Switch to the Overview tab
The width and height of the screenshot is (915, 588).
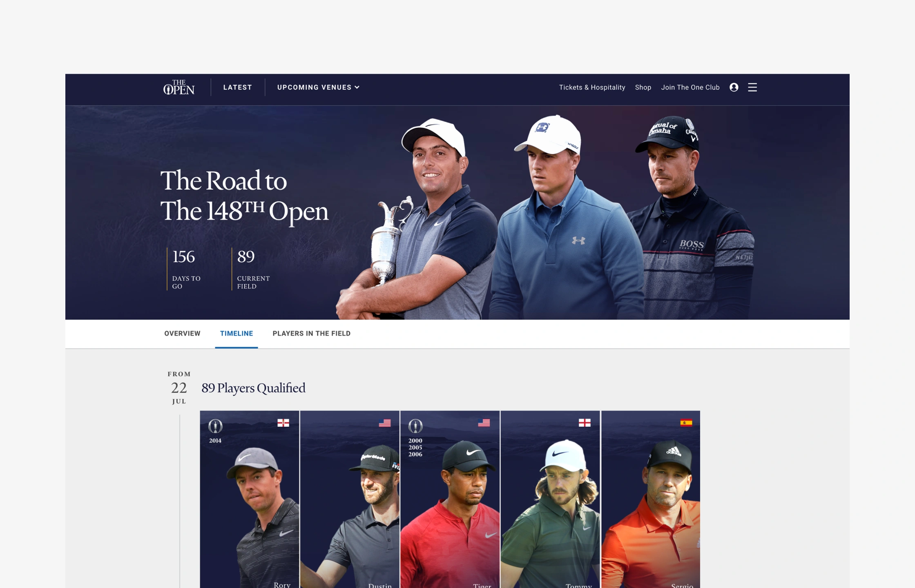pos(182,334)
